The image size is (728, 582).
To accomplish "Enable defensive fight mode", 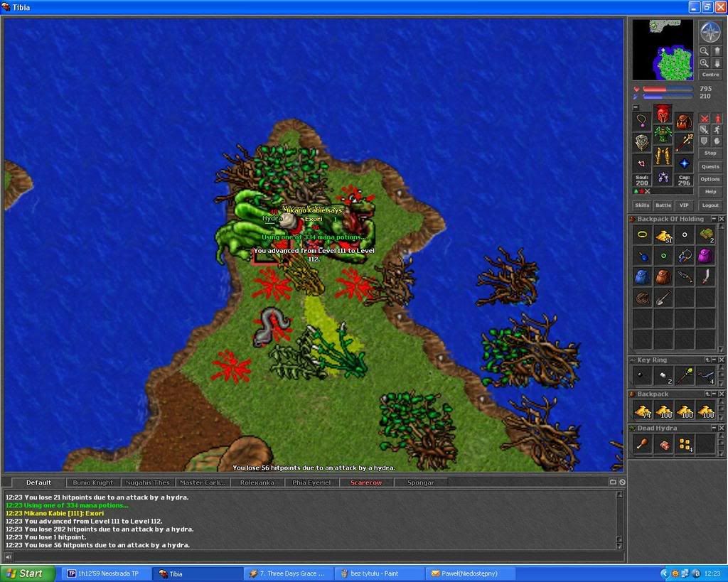I will [705, 141].
